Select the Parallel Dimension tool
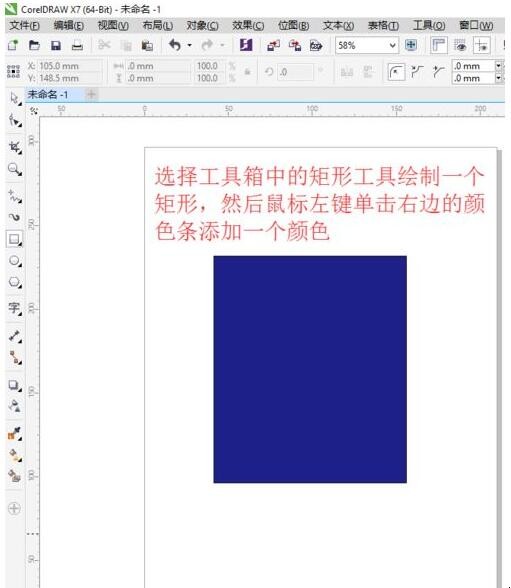This screenshot has width=511, height=588. [x=14, y=336]
